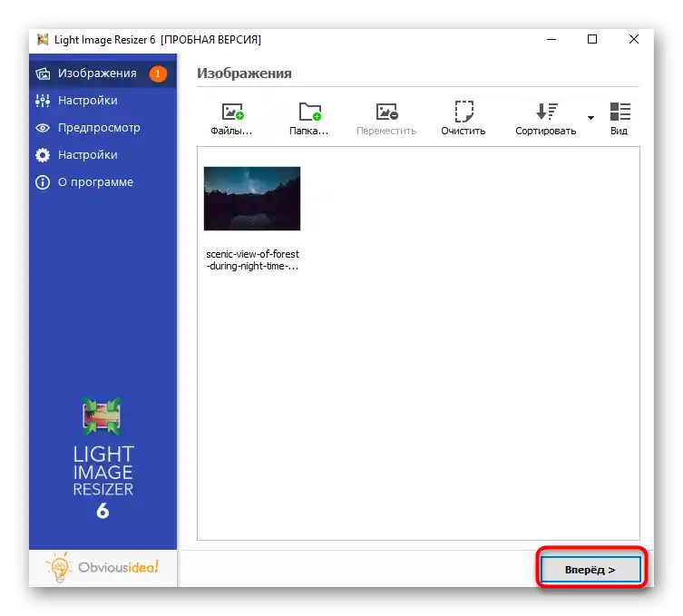Select the scenic-view-of-forest file name

click(253, 260)
